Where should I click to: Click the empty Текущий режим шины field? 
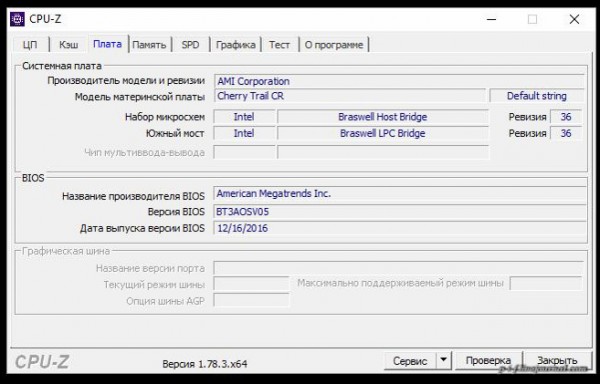pyautogui.click(x=251, y=284)
